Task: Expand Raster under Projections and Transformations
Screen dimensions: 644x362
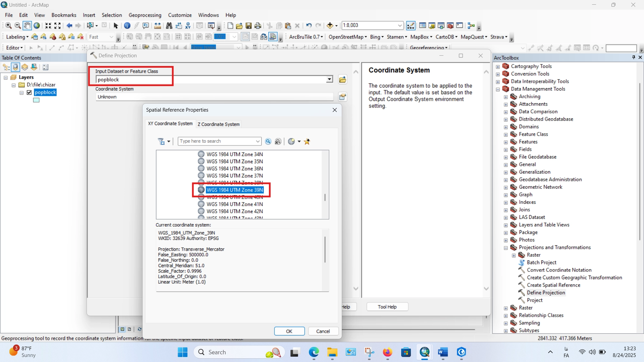Action: (514, 255)
